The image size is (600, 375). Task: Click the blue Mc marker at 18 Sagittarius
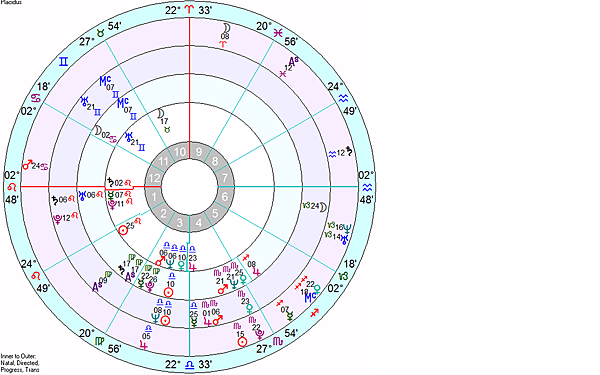point(311,297)
